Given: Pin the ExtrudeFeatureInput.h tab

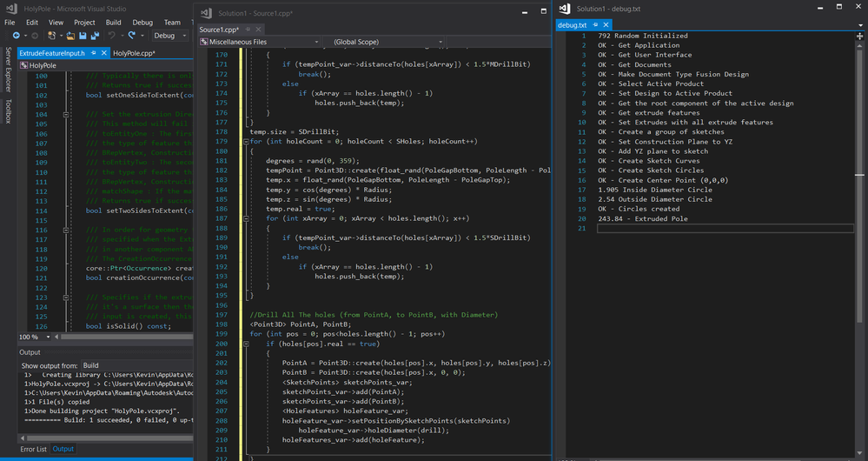Looking at the screenshot, I should 94,53.
